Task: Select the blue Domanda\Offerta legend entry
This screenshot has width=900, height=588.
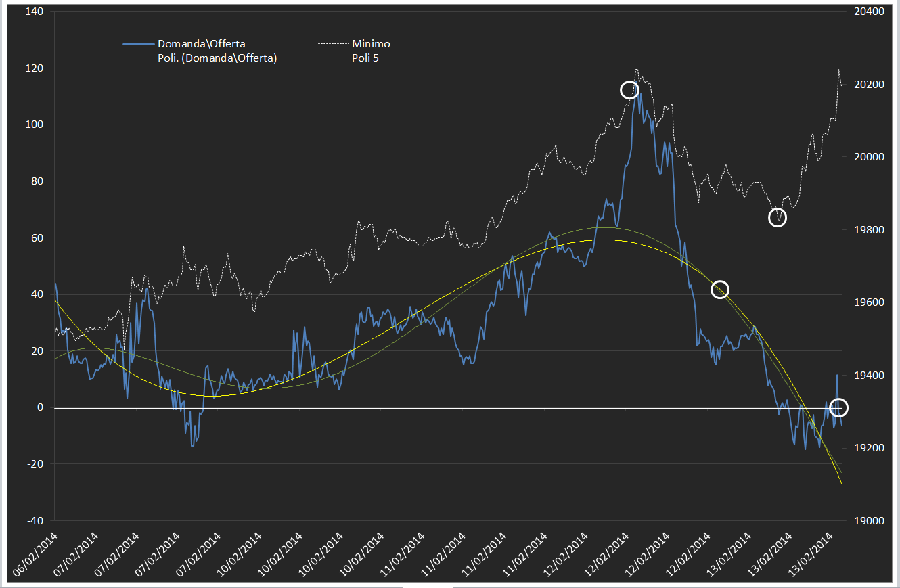Action: point(184,44)
